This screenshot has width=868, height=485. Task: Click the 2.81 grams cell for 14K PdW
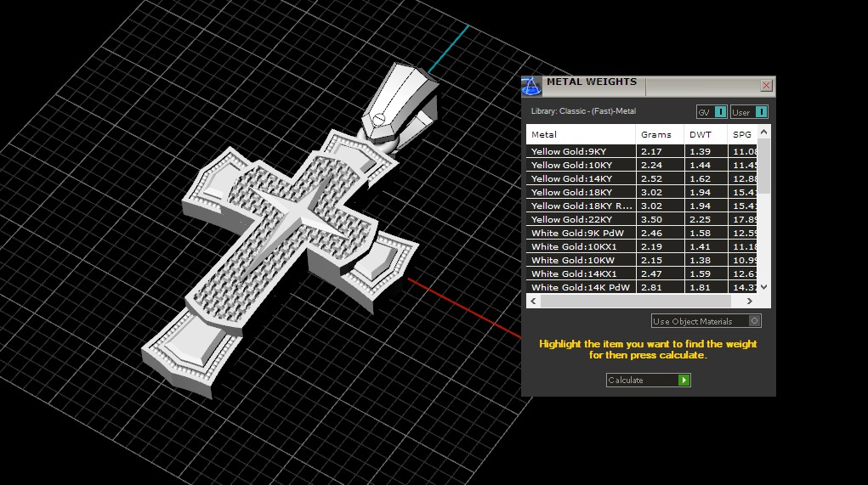tap(651, 287)
